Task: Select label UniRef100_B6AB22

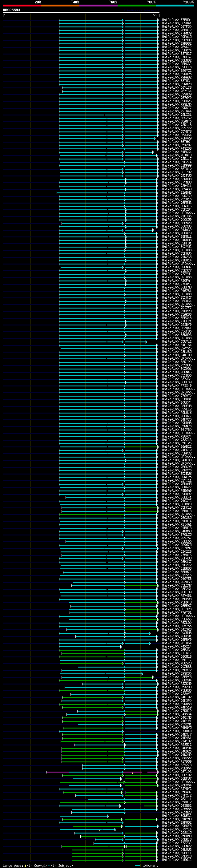Action: pyautogui.click(x=176, y=447)
